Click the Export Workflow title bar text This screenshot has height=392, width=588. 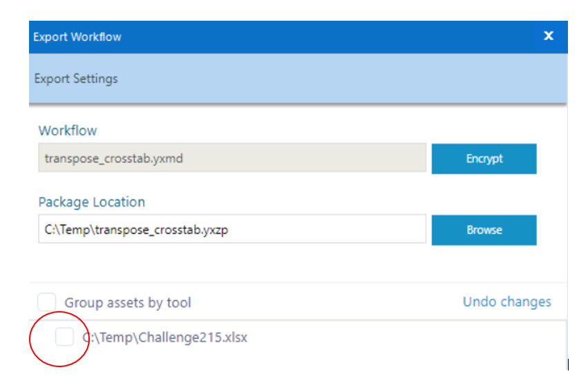pos(77,37)
